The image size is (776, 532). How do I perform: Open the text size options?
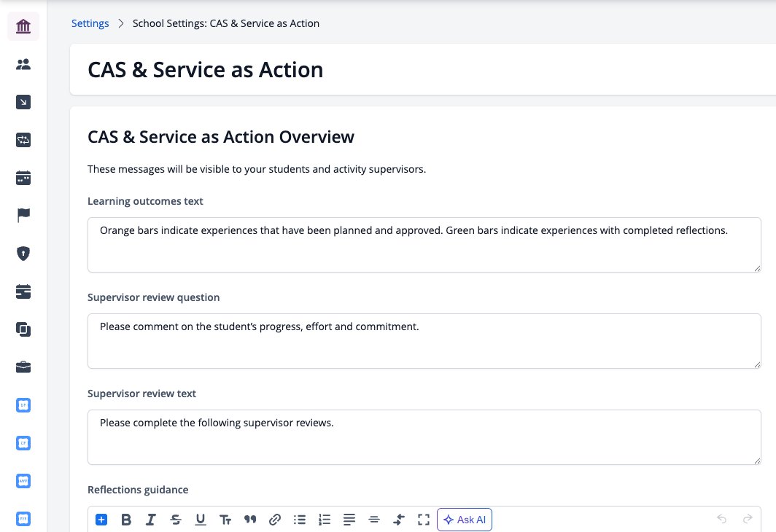point(225,520)
